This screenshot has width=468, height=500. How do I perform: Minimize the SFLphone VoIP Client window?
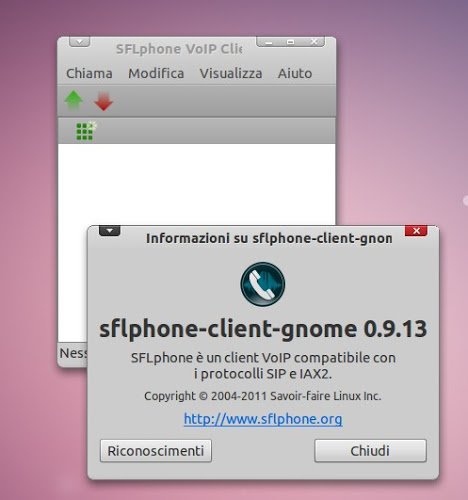(269, 42)
